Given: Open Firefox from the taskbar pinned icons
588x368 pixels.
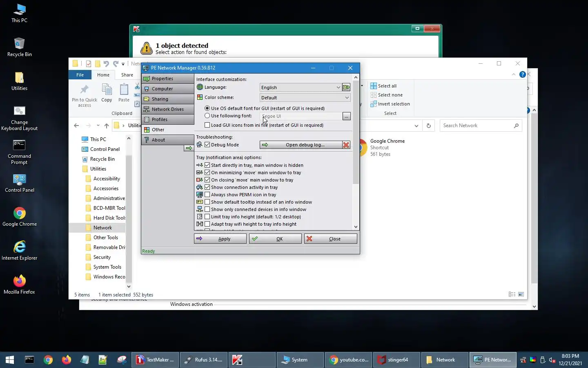Looking at the screenshot, I should (66, 360).
